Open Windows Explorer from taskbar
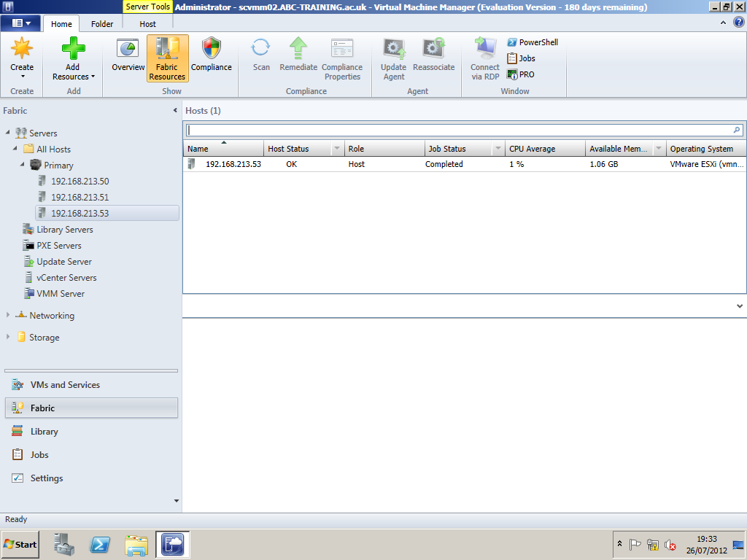 [136, 544]
